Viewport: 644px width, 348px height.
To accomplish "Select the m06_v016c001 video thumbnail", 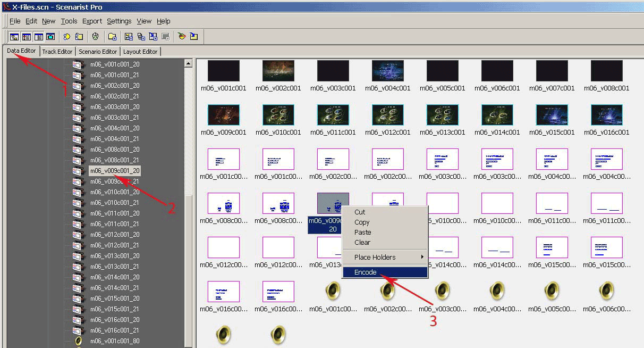I will tap(606, 115).
